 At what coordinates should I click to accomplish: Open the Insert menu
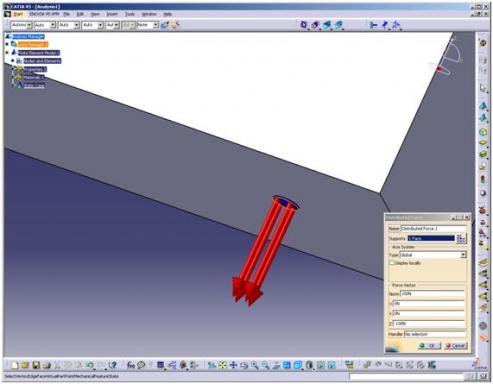point(112,14)
